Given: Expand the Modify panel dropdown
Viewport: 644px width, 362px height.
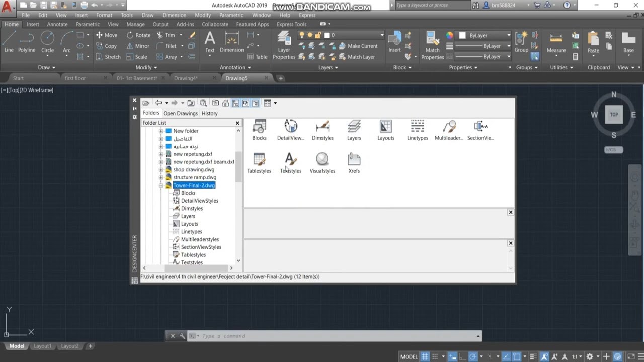Looking at the screenshot, I should (x=146, y=67).
